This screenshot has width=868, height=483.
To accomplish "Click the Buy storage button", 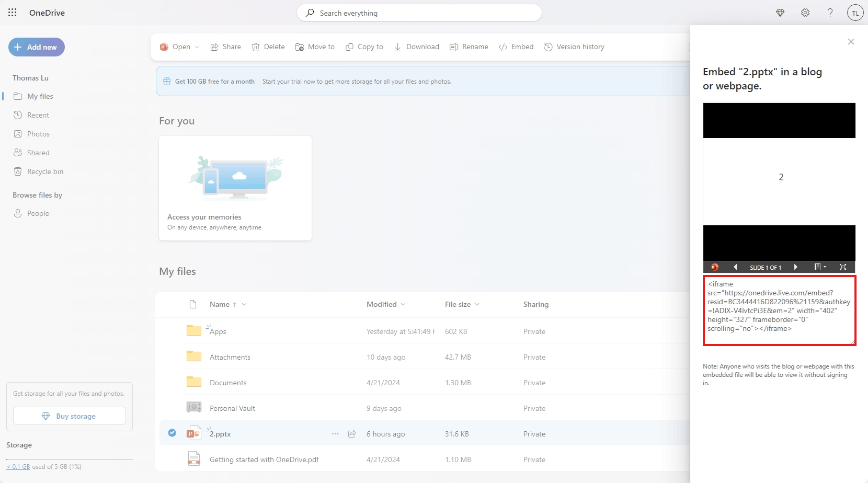I will pyautogui.click(x=69, y=415).
